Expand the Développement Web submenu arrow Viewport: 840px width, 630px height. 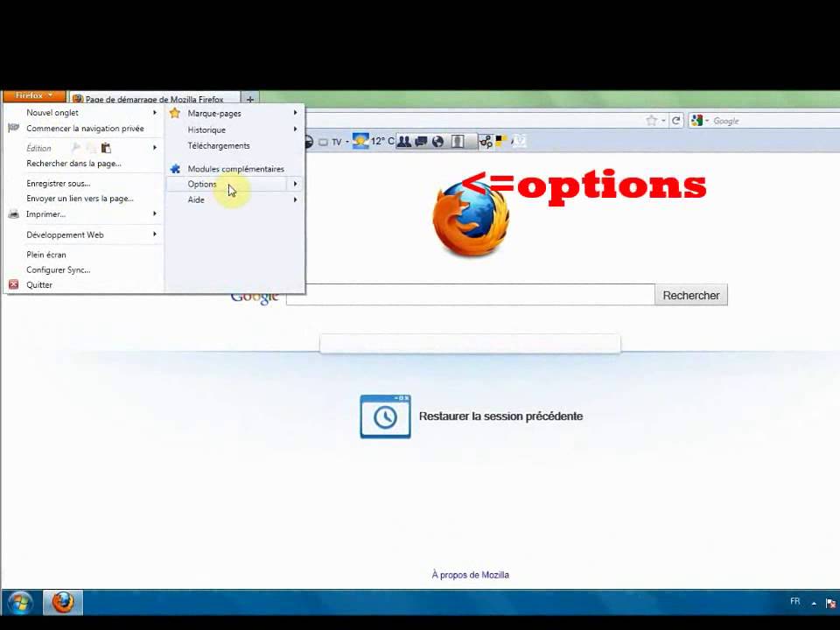pyautogui.click(x=155, y=234)
